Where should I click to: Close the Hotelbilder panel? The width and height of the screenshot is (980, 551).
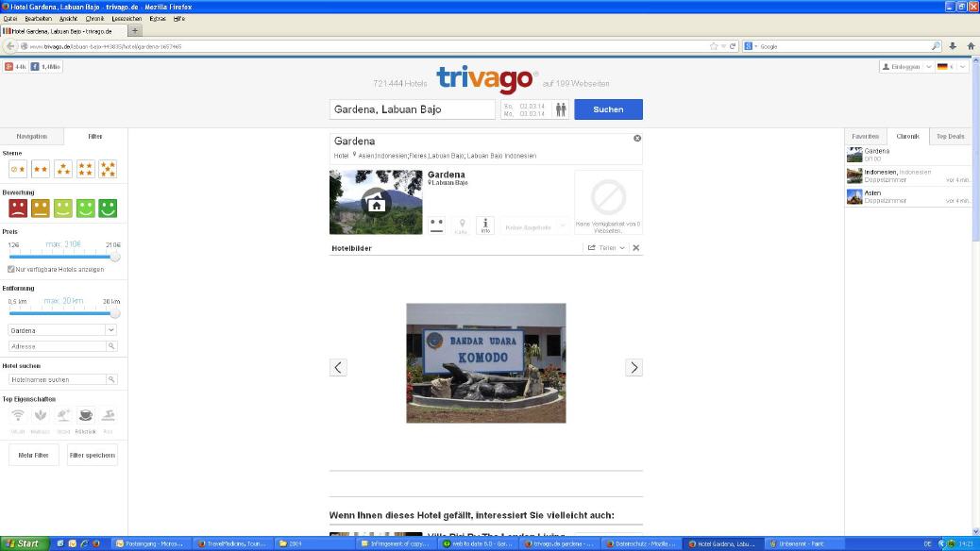pos(635,248)
